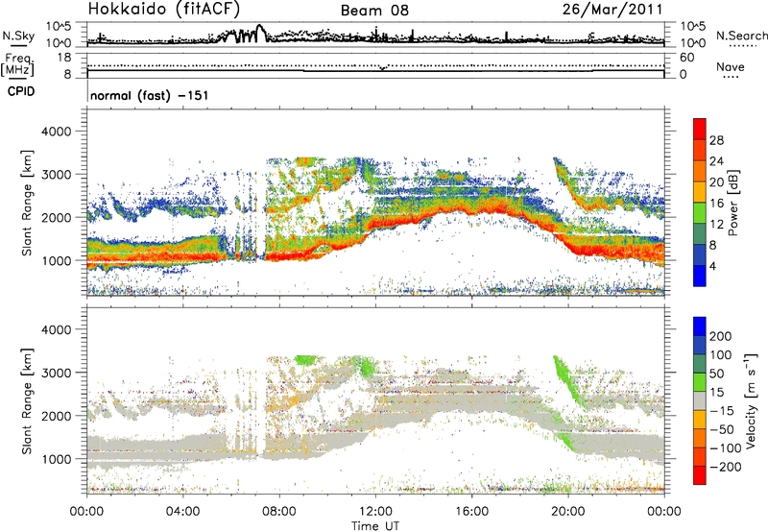Click the '16:00' time axis label
This screenshot has width=768, height=532.
[x=471, y=512]
